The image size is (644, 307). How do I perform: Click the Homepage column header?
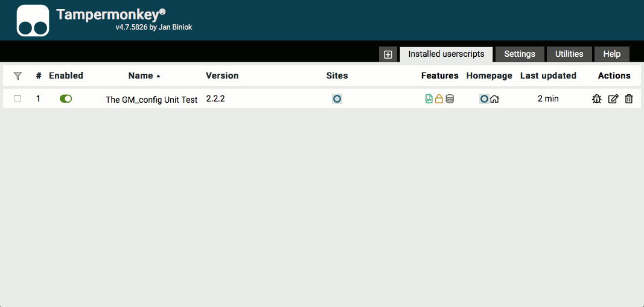point(489,76)
